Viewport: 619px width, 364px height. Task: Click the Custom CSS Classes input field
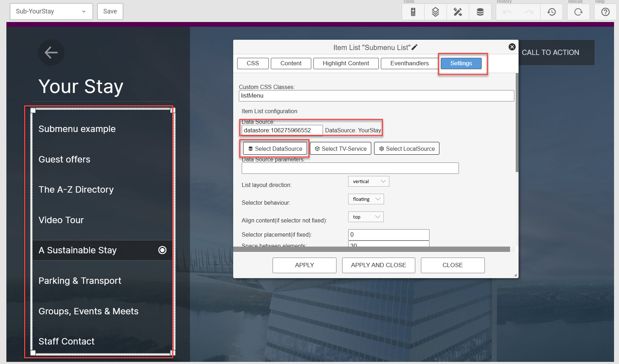click(376, 96)
